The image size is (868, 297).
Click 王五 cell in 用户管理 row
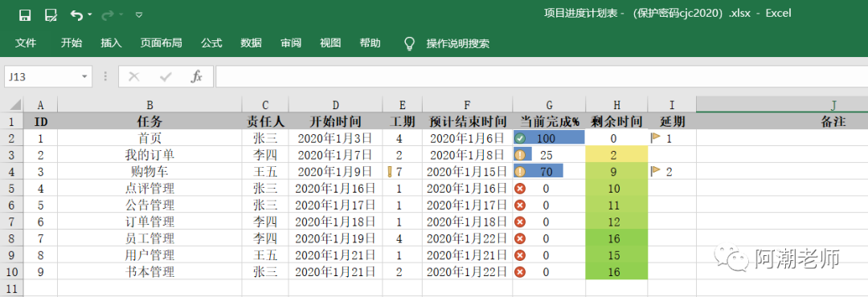pyautogui.click(x=265, y=255)
